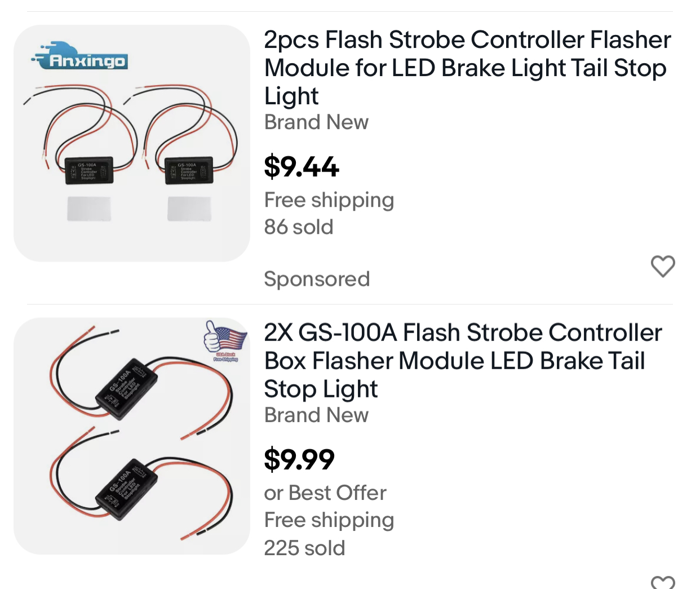The image size is (700, 589).
Task: Tap the "or Best Offer" text
Action: click(x=325, y=493)
